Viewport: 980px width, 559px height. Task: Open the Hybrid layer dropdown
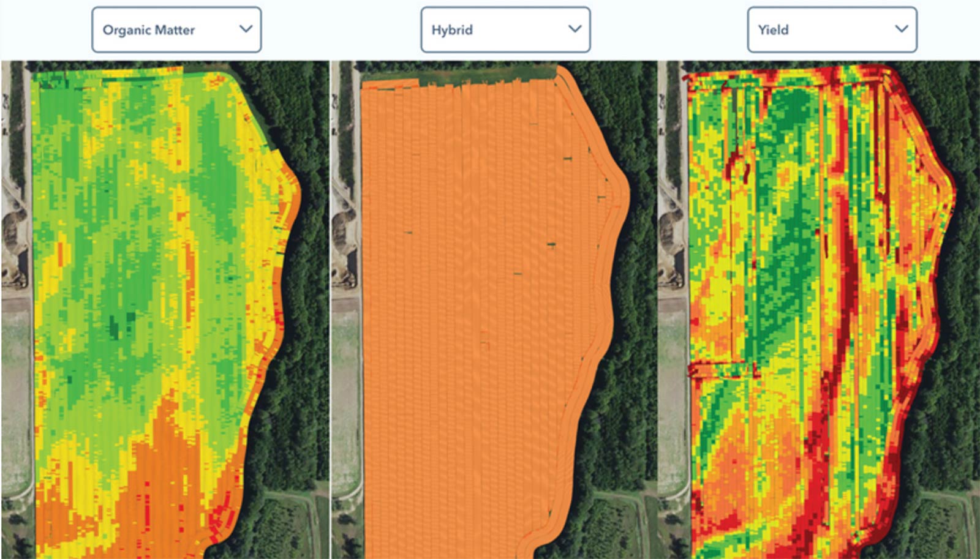coord(505,29)
